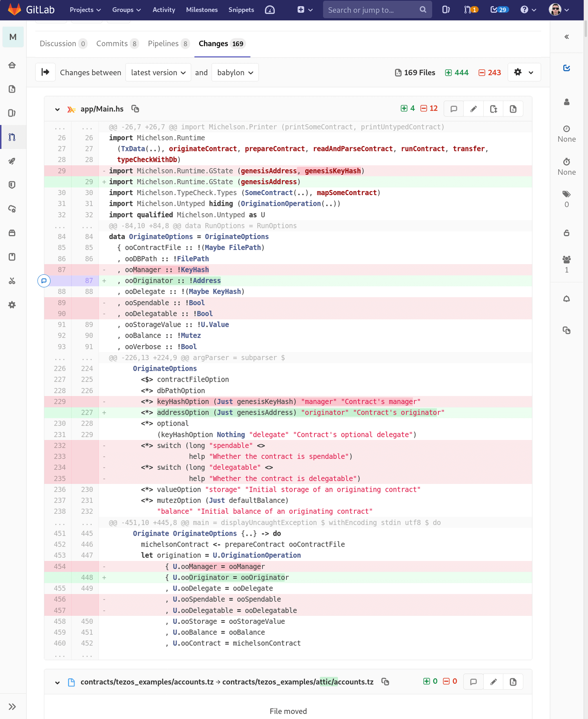Open Packages in the sidebar
The image size is (588, 719).
coord(12,233)
